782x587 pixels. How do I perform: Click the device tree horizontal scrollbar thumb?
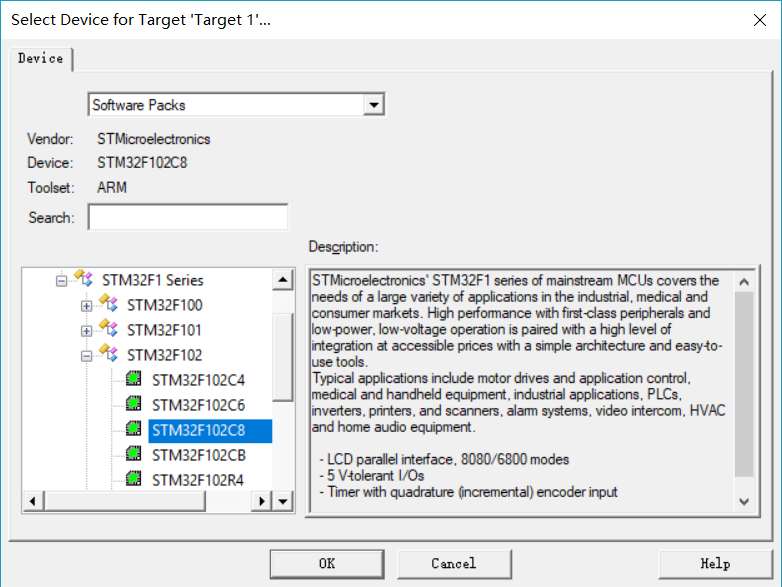pyautogui.click(x=125, y=501)
